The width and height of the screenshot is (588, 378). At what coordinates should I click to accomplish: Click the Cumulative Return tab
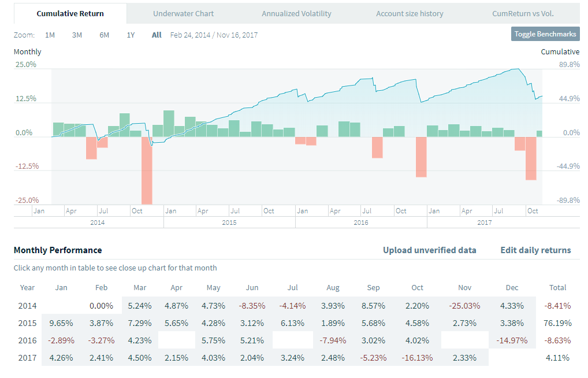pyautogui.click(x=70, y=13)
